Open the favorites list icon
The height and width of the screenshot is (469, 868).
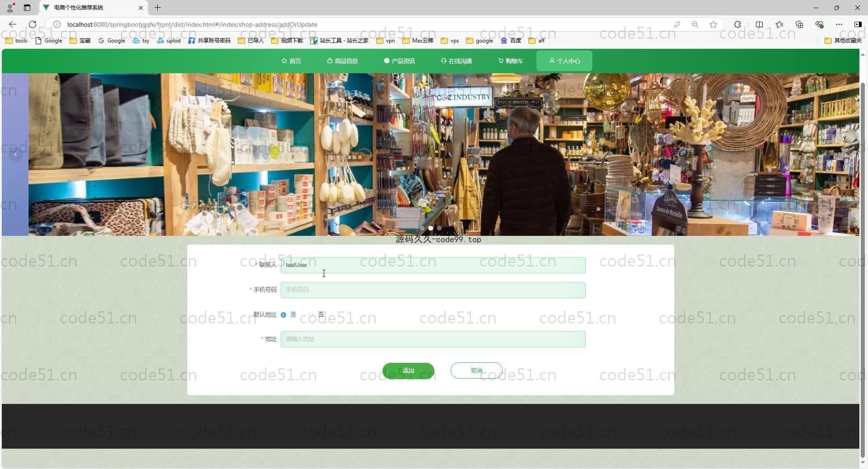click(779, 24)
